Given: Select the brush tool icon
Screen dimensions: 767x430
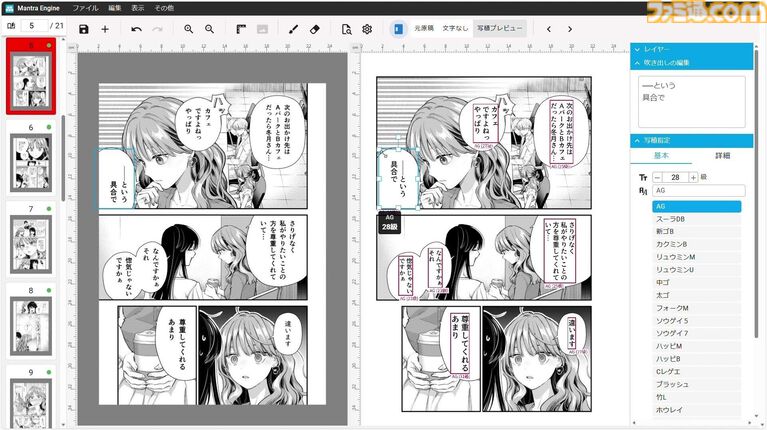Looking at the screenshot, I should 293,29.
